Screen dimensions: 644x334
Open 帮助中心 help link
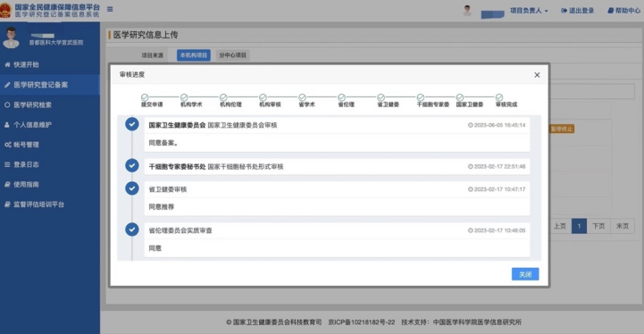pyautogui.click(x=623, y=11)
